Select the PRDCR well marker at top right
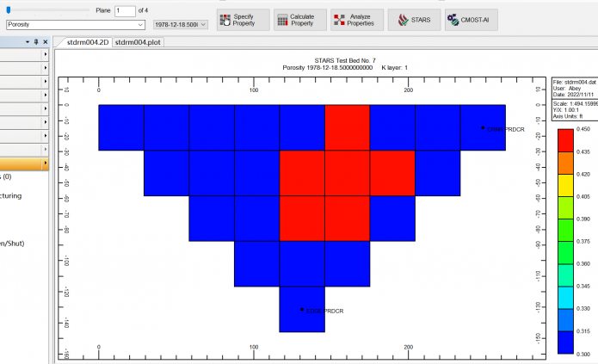 click(x=483, y=127)
